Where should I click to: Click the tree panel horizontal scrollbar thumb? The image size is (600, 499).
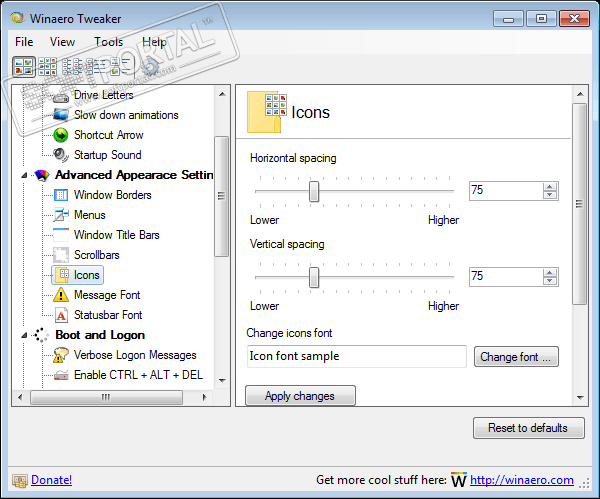coord(106,397)
